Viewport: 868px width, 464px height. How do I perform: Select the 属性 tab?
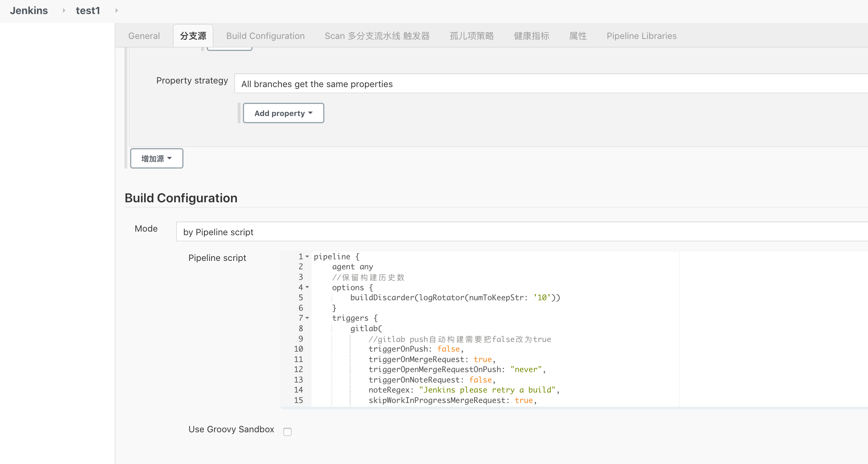(578, 36)
